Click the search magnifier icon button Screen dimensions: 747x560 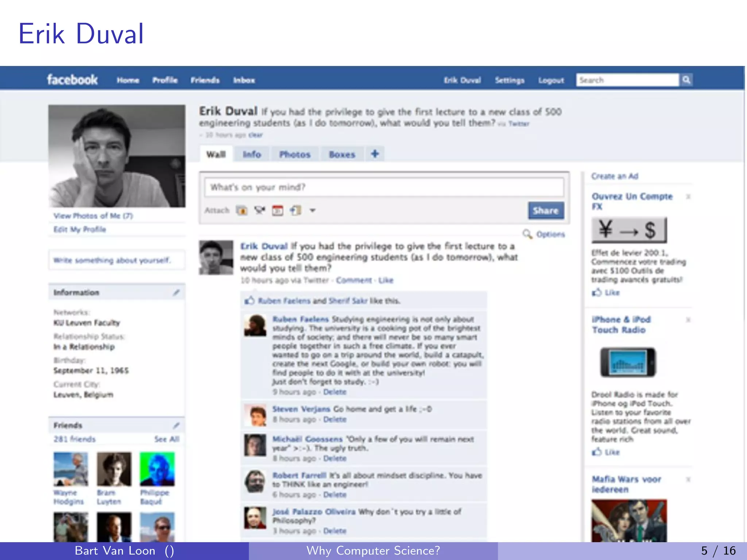686,80
